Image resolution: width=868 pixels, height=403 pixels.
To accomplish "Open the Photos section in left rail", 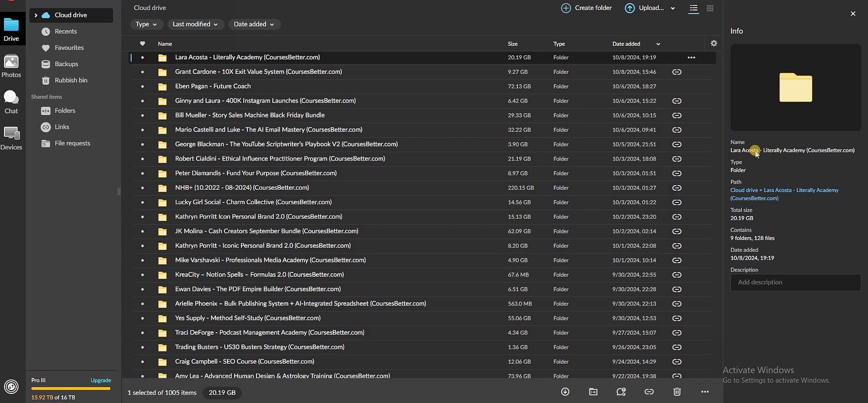I will [x=11, y=66].
